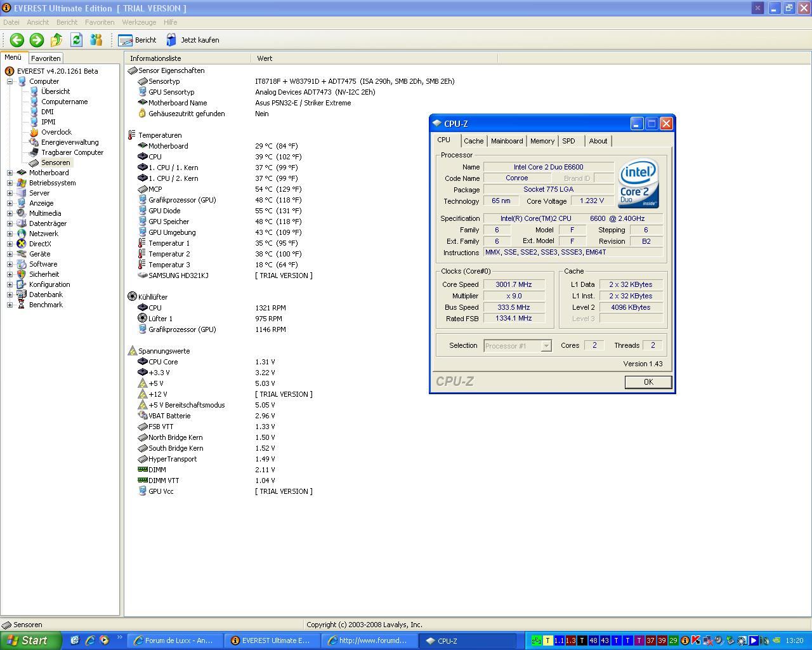Click the up-level arrow toolbar icon

(56, 40)
